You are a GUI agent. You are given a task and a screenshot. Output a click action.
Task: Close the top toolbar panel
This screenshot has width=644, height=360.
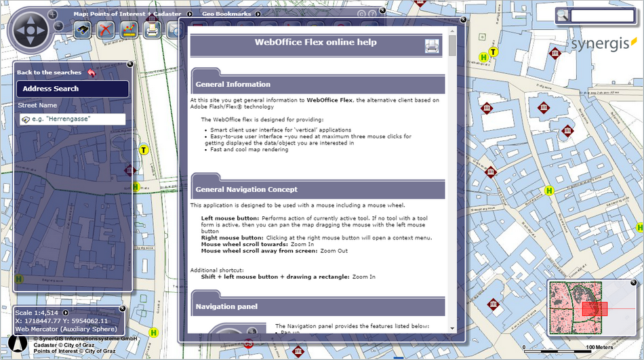pyautogui.click(x=382, y=11)
